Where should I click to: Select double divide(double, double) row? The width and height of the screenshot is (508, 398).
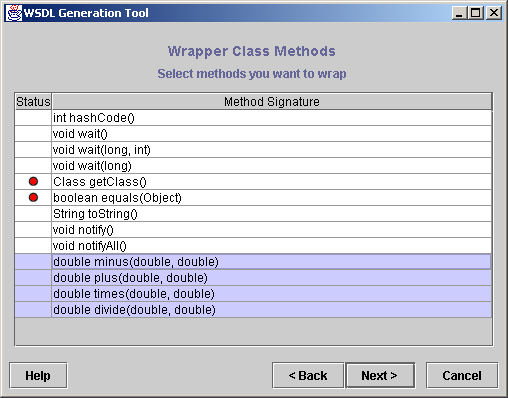coord(253,310)
